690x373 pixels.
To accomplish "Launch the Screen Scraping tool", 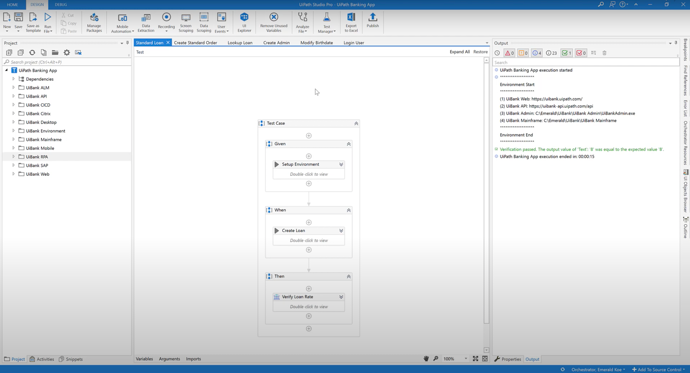I will coord(186,22).
